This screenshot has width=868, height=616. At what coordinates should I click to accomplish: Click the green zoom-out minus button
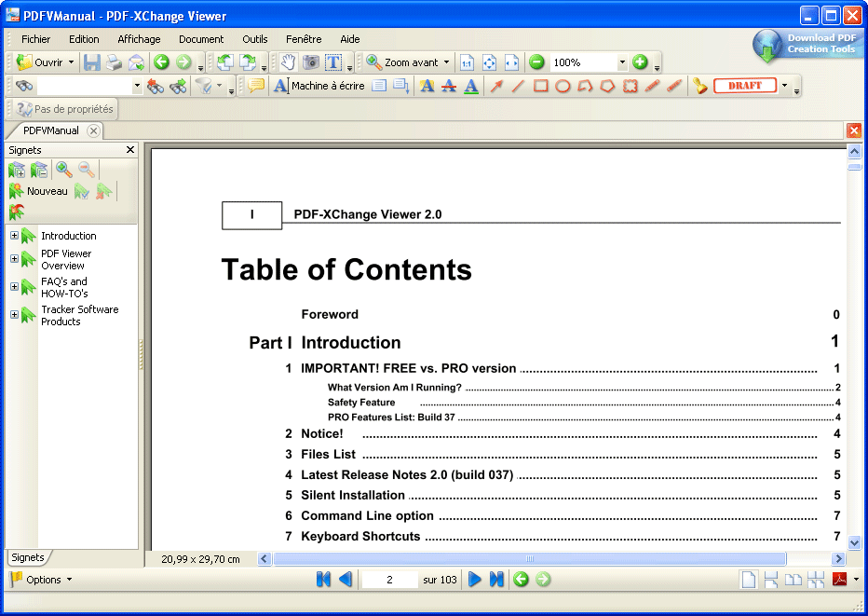536,62
